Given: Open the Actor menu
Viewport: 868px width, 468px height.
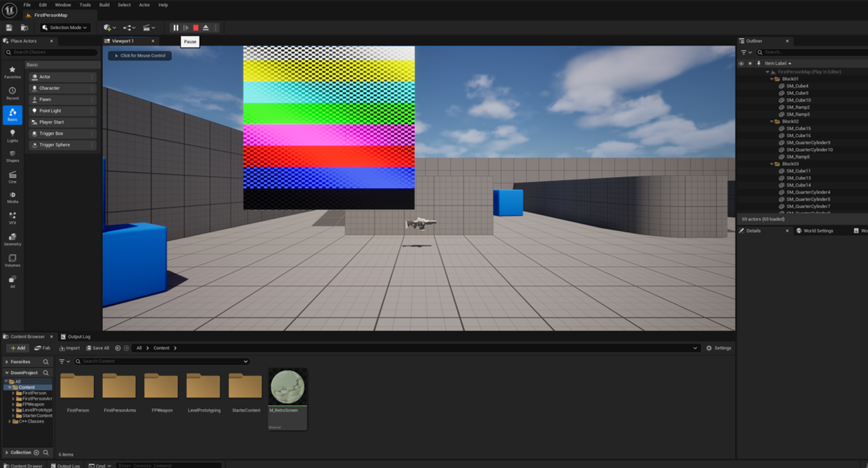Looking at the screenshot, I should (x=145, y=5).
